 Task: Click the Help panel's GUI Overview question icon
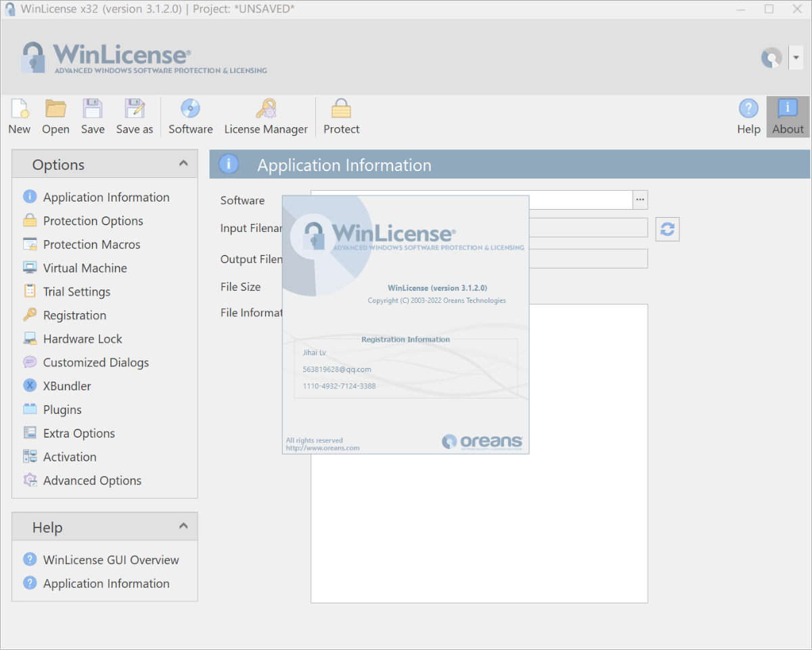(30, 559)
